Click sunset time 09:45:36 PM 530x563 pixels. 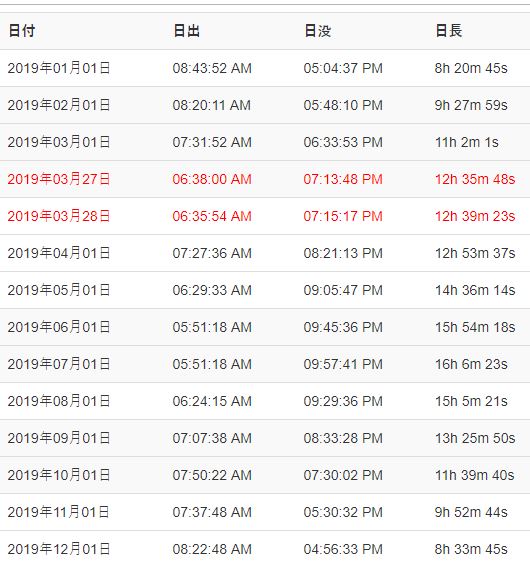pos(343,327)
